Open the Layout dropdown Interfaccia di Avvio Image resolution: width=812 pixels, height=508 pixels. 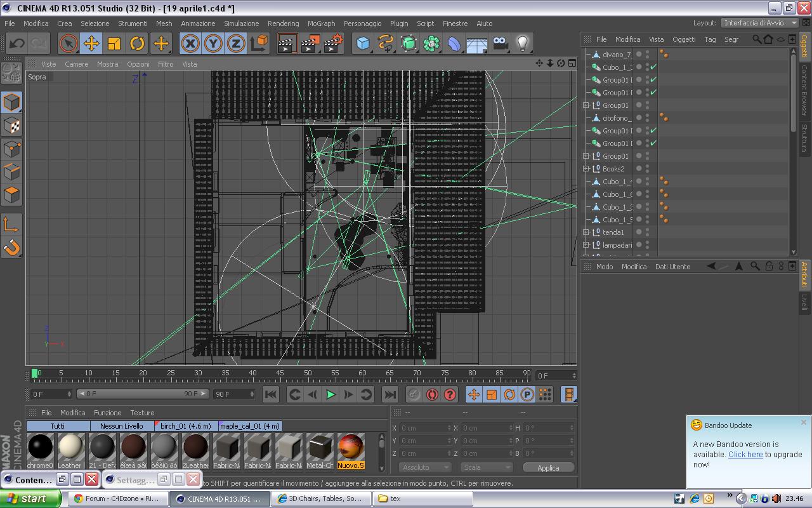[760, 23]
